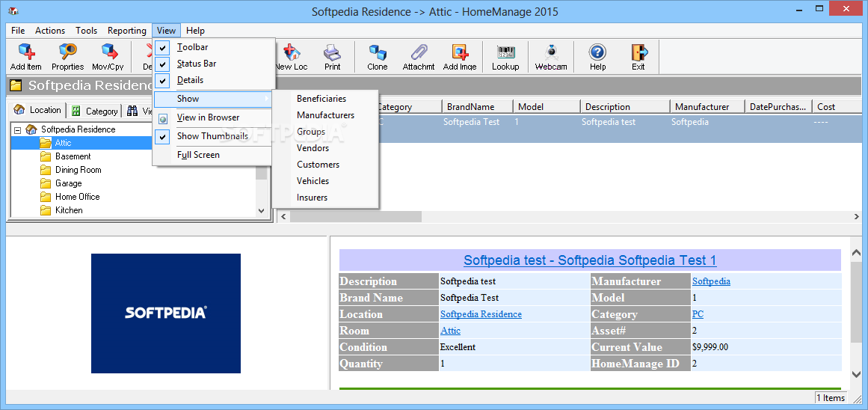Click the Print toolbar icon

[332, 52]
